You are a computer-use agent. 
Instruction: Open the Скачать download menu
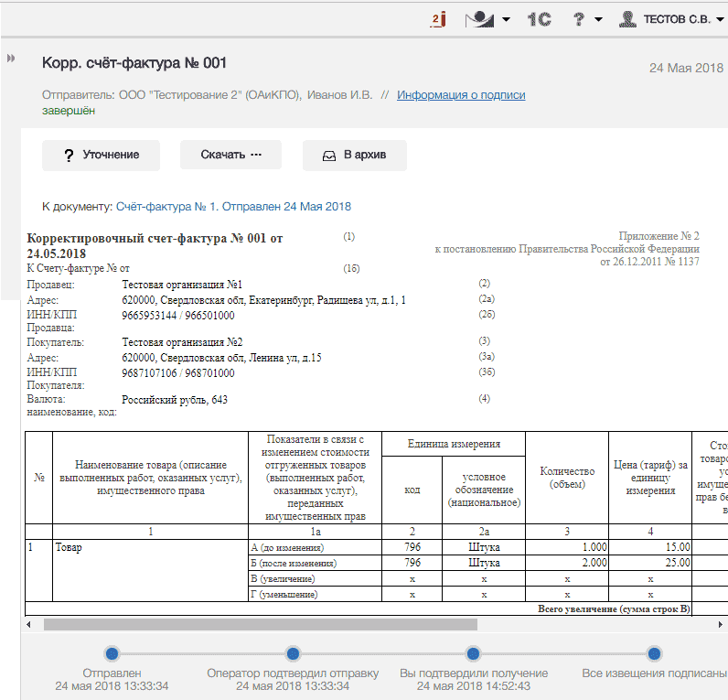coord(230,156)
